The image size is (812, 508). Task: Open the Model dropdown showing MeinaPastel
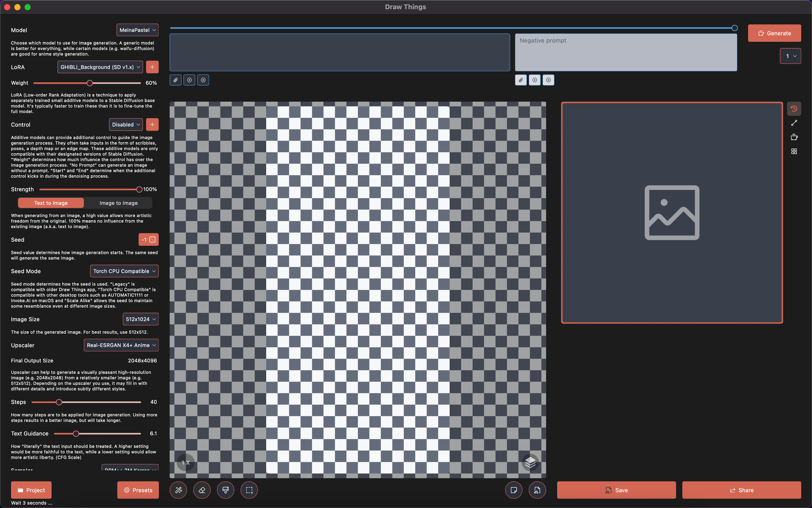pos(137,30)
